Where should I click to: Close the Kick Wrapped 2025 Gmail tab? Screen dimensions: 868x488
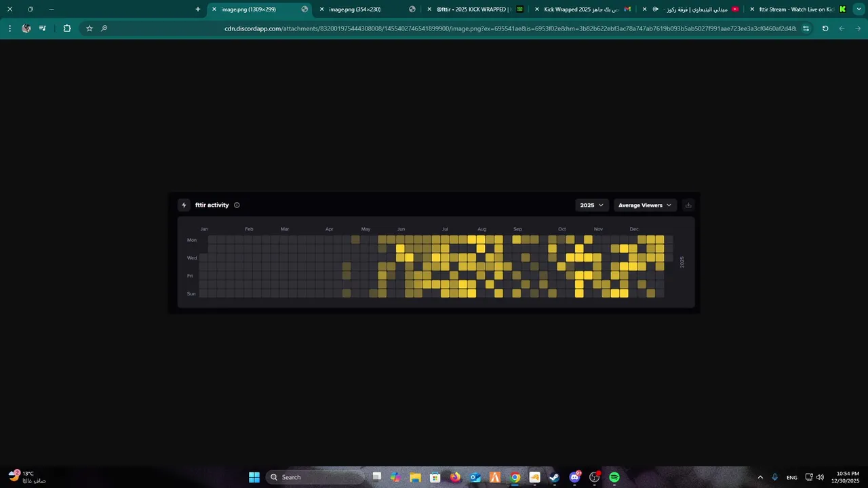[x=537, y=9]
